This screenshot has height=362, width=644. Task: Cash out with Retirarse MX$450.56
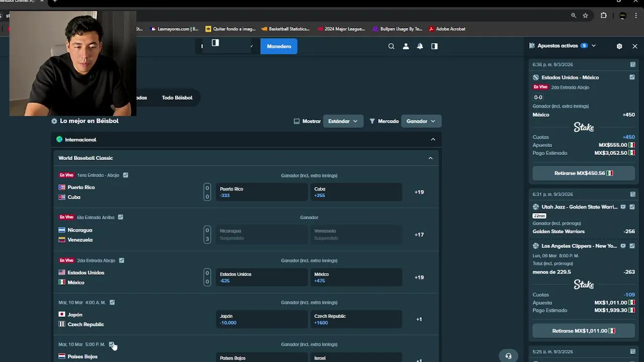(584, 173)
